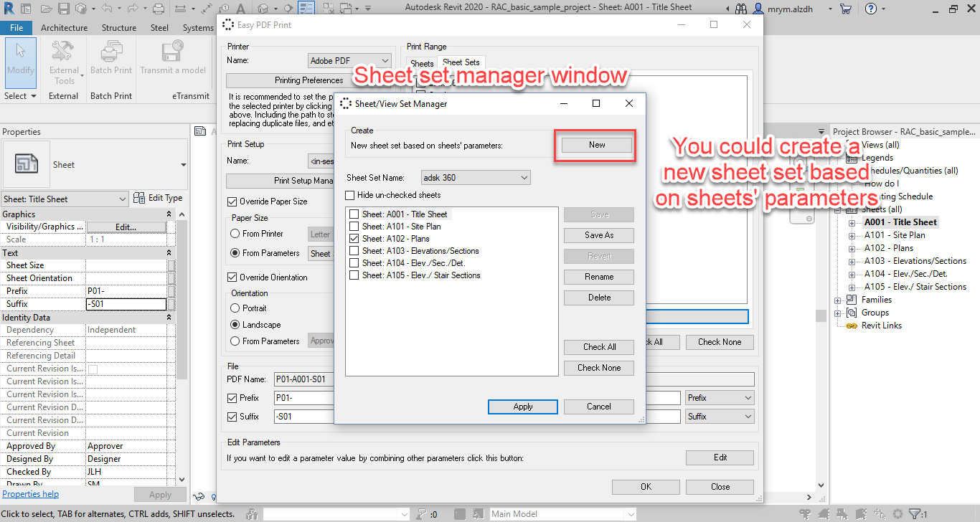This screenshot has width=980, height=522.
Task: Switch to the Sheets tab in Print Range
Action: coord(423,64)
